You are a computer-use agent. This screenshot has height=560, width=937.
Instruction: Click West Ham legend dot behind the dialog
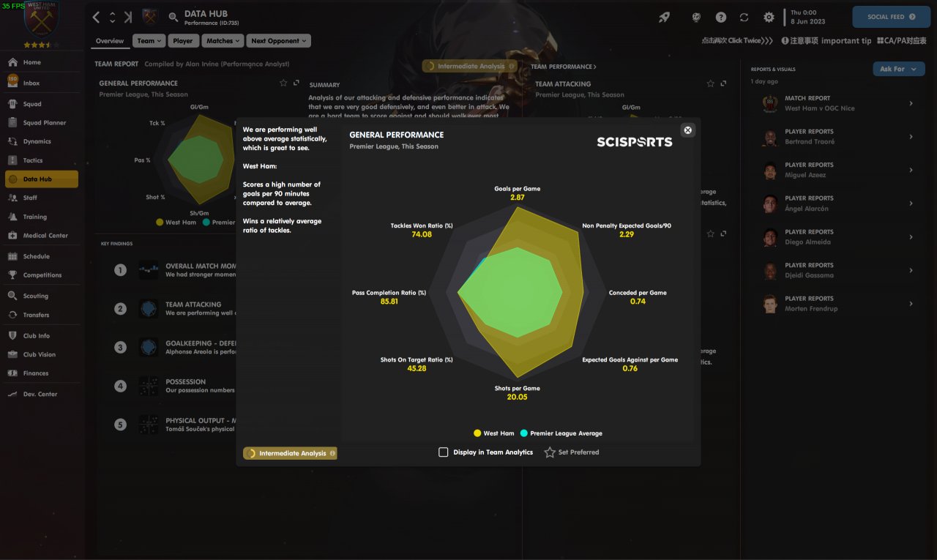[160, 222]
